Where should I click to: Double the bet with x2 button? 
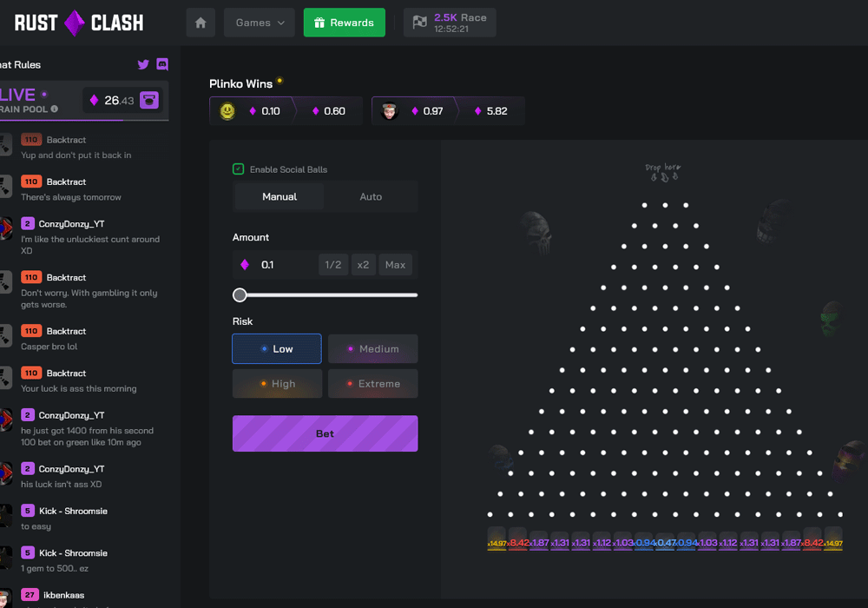click(x=363, y=265)
